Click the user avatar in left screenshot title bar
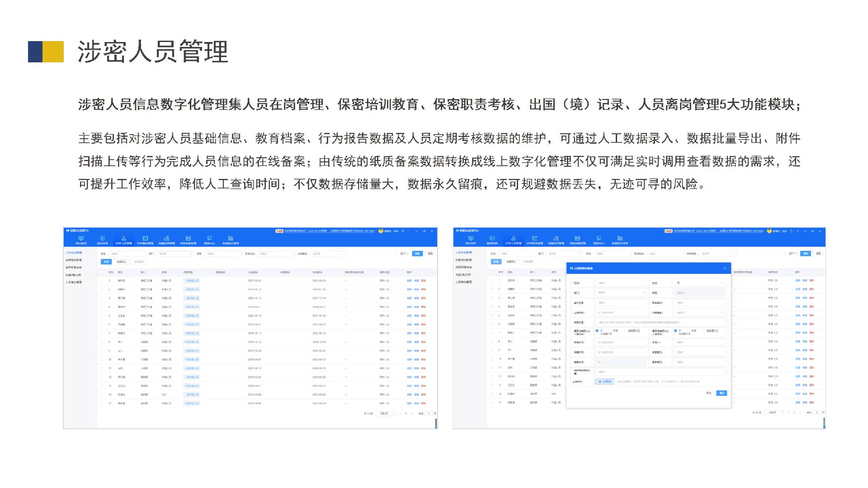Image resolution: width=868 pixels, height=488 pixels. (381, 231)
